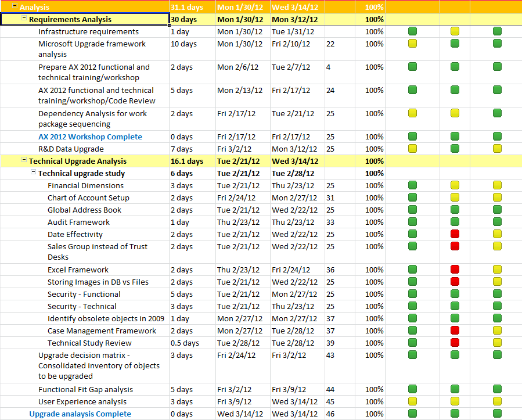Image resolution: width=522 pixels, height=420 pixels.
Task: Click the 0.5 days duration cell
Action: point(185,343)
